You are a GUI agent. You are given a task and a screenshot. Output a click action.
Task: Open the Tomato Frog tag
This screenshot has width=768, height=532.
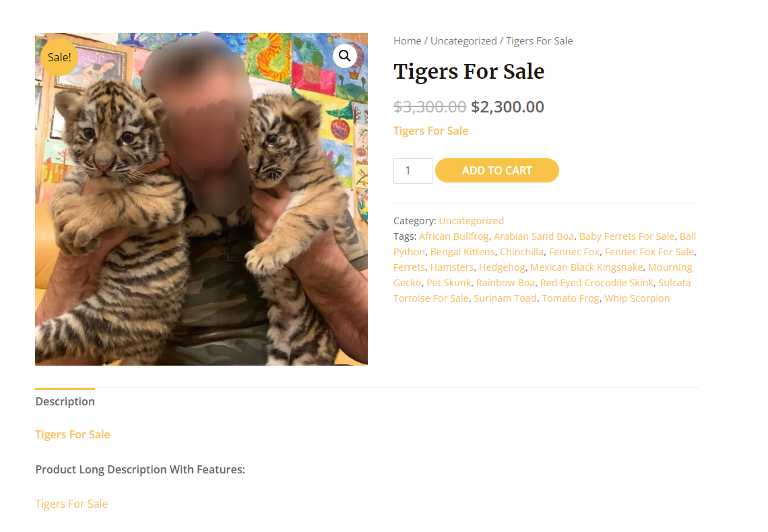tap(571, 298)
